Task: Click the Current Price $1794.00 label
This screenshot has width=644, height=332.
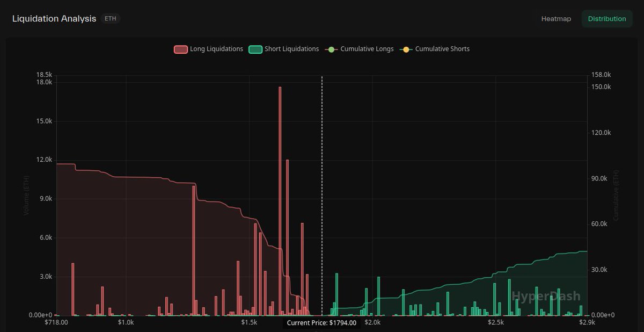Action: [x=322, y=322]
